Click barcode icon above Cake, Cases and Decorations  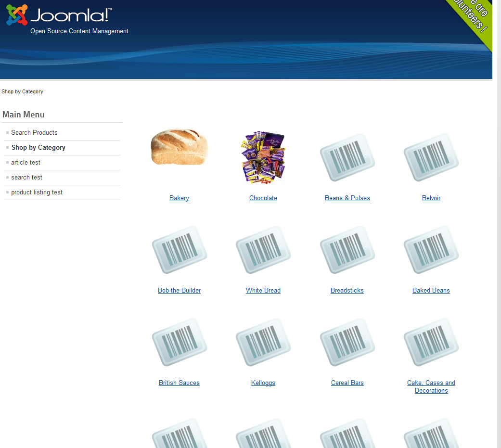coord(431,342)
